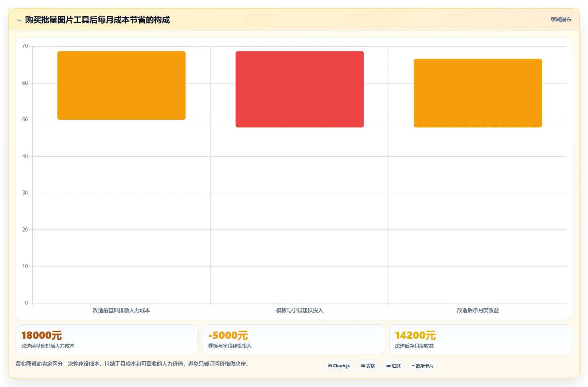Click the y-axis tick label 20
The height and width of the screenshot is (387, 588).
[25, 230]
